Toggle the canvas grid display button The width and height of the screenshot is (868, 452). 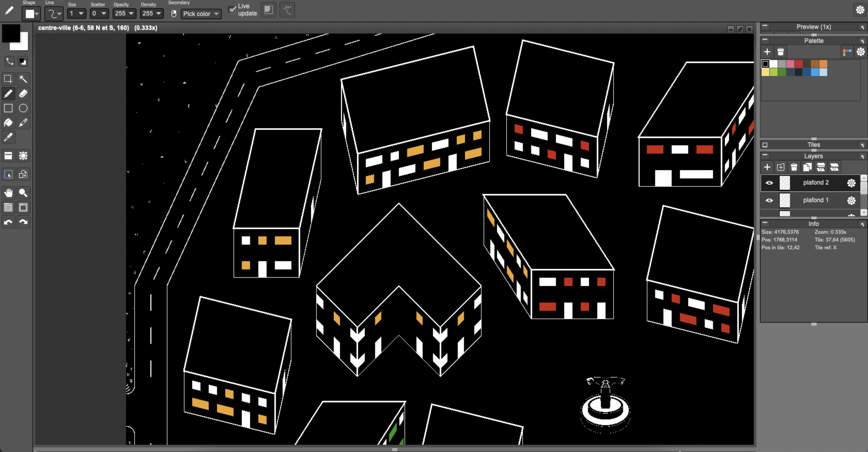click(x=8, y=207)
